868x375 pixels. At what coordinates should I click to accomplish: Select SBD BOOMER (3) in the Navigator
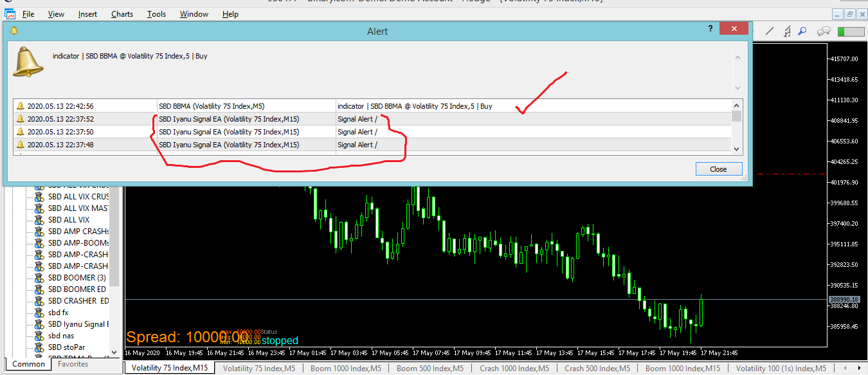click(77, 278)
